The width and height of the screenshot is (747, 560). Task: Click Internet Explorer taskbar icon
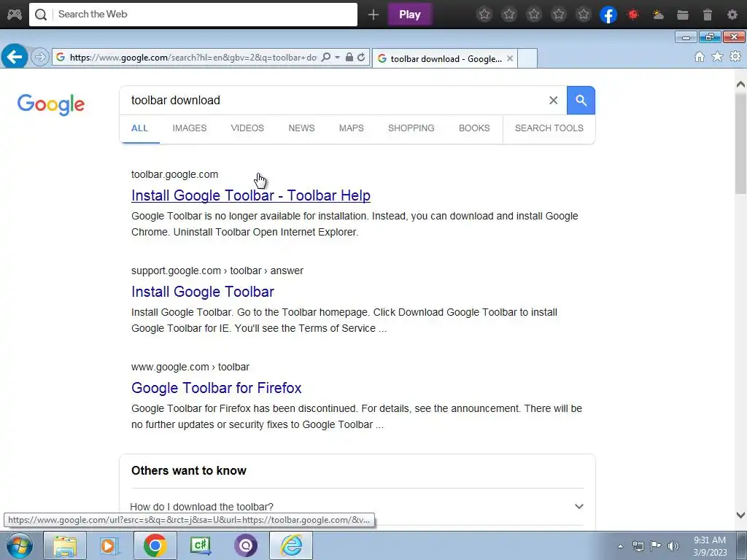point(291,545)
